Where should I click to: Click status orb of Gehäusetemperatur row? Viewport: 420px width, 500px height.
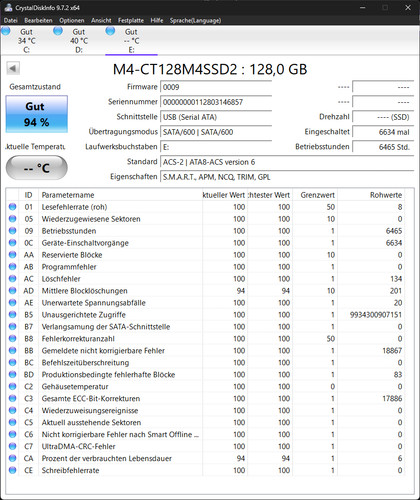pyautogui.click(x=13, y=386)
